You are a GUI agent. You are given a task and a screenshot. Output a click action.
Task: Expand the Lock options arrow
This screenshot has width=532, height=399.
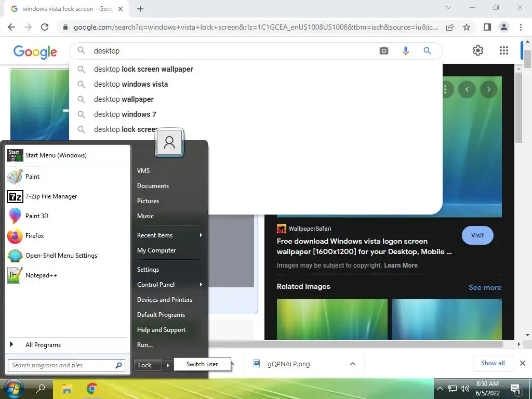tap(168, 365)
